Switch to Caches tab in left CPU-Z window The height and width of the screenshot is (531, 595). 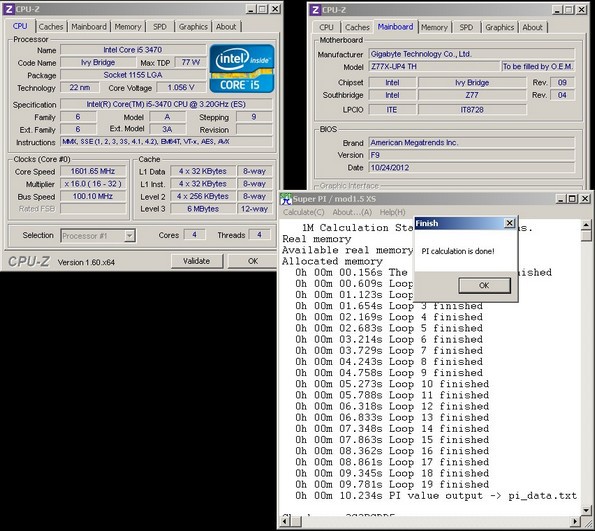(x=51, y=27)
